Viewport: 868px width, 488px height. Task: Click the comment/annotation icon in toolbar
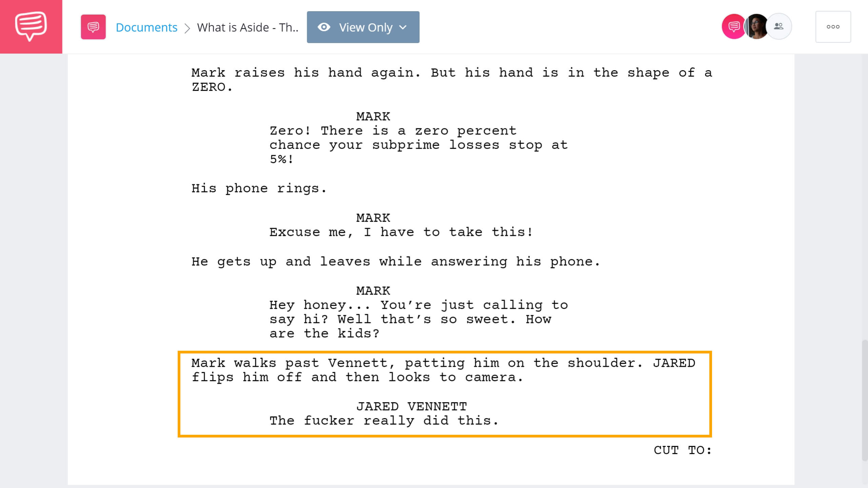[93, 27]
